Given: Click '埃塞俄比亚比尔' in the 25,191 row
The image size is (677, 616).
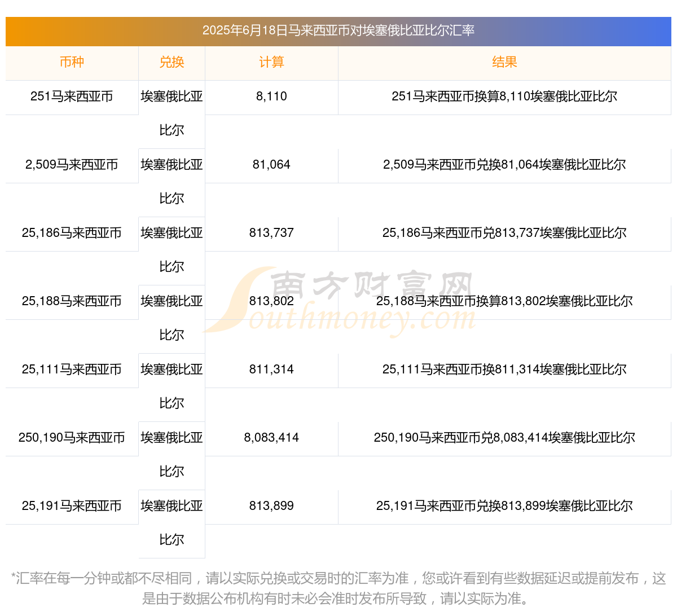Looking at the screenshot, I should 172,523.
